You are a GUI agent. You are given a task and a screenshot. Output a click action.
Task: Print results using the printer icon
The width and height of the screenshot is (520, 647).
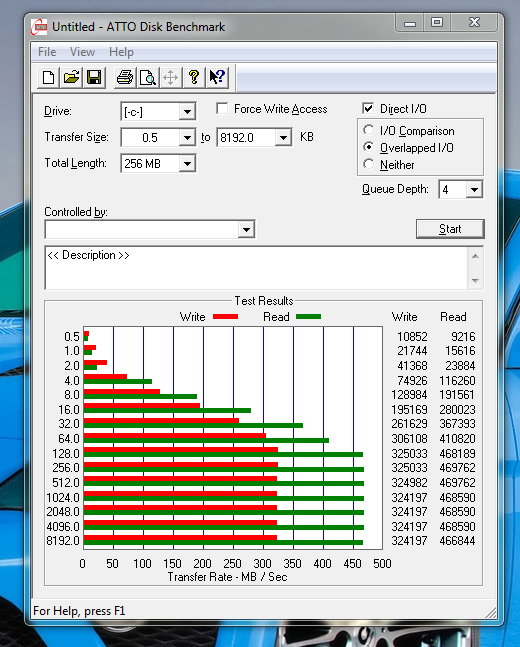click(125, 77)
